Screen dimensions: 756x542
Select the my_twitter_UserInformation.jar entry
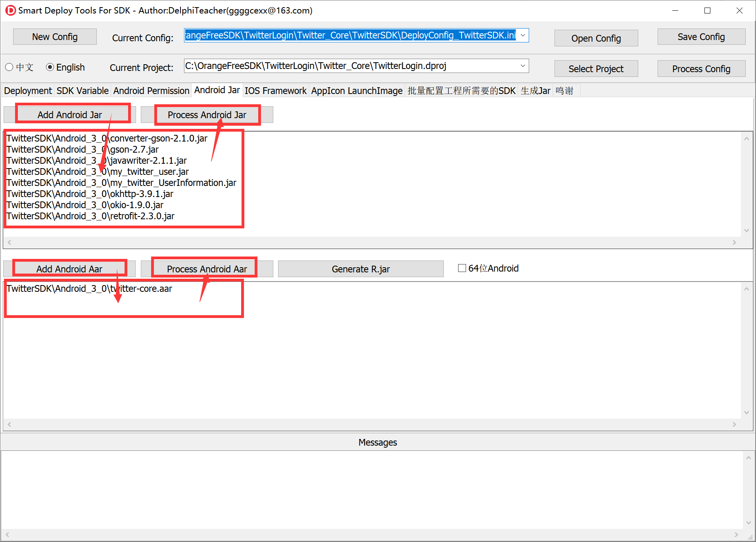point(121,183)
